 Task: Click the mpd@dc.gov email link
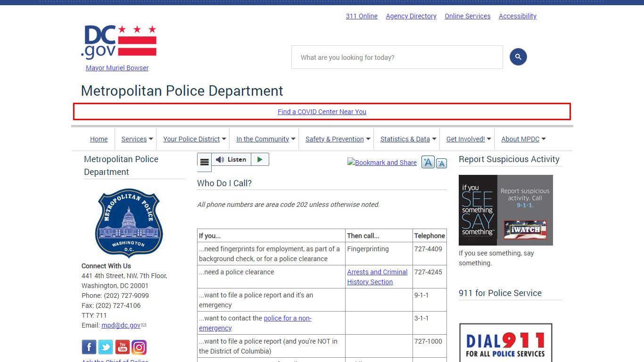[x=121, y=325]
